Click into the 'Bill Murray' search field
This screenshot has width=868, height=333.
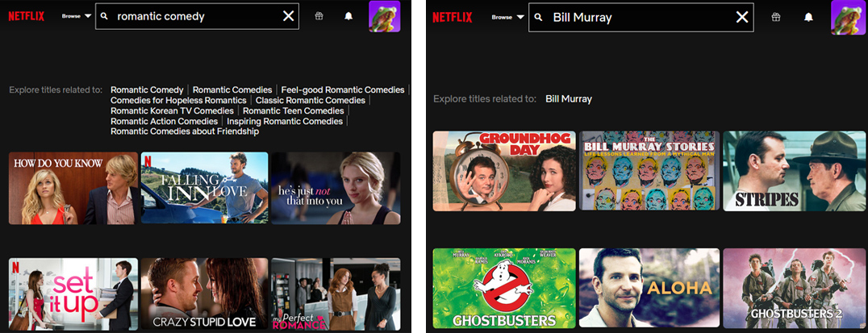pyautogui.click(x=641, y=17)
